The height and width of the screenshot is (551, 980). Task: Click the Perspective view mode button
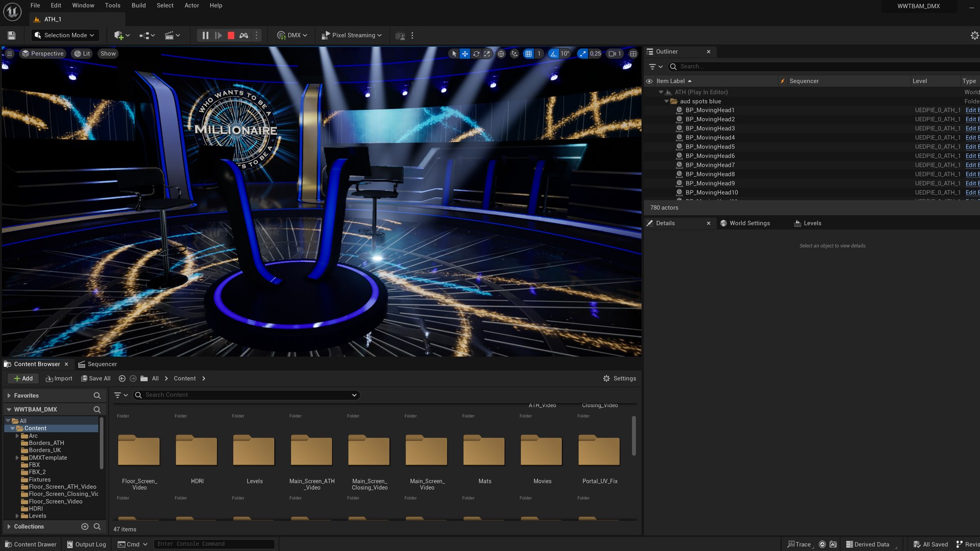43,54
